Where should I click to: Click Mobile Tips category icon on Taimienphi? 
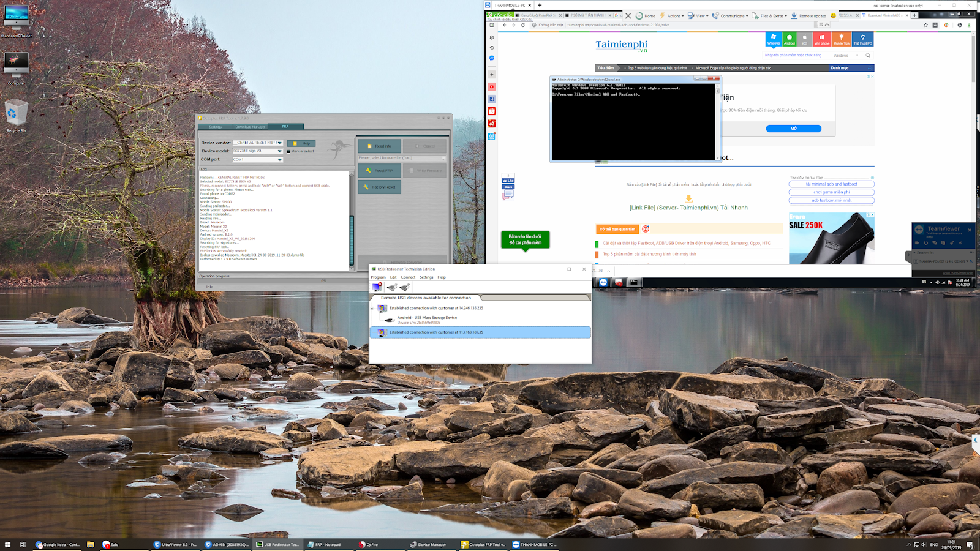(842, 39)
